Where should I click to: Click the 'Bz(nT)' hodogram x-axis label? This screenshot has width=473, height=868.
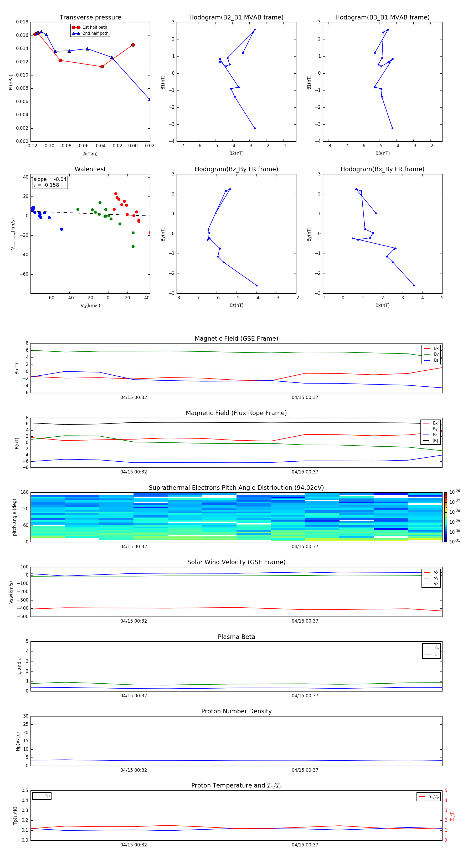click(236, 305)
